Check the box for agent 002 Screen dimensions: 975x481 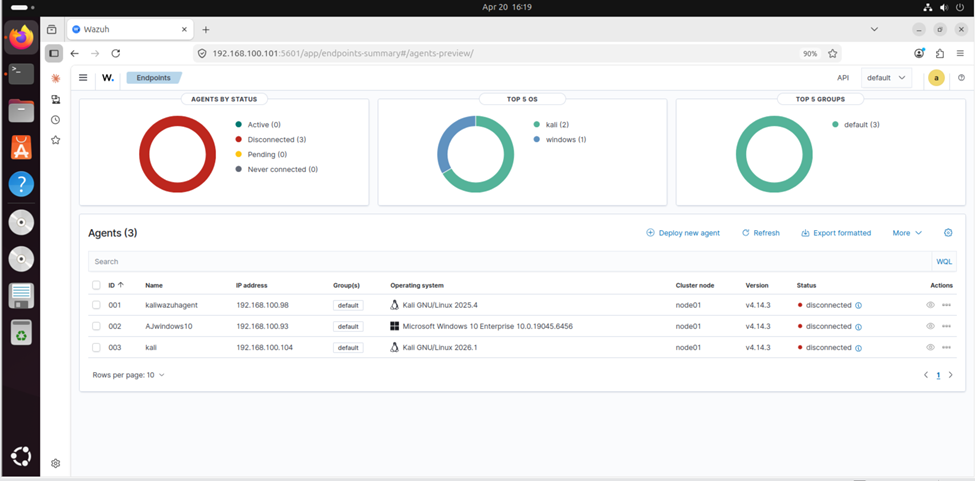point(96,326)
